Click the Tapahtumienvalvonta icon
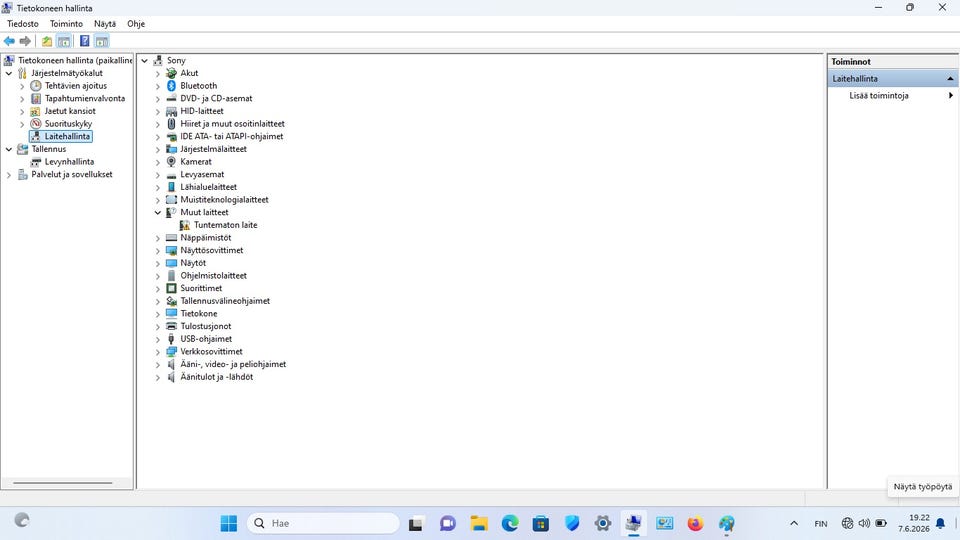 [x=36, y=99]
